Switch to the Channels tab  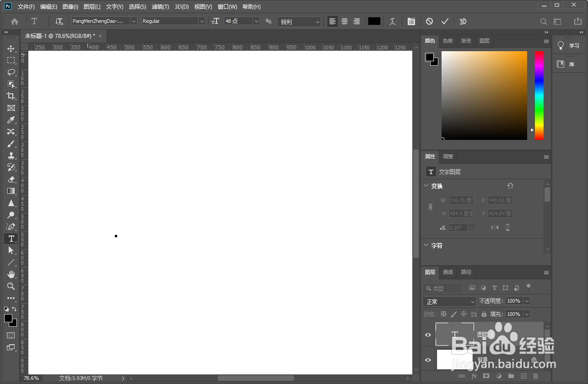(x=448, y=272)
